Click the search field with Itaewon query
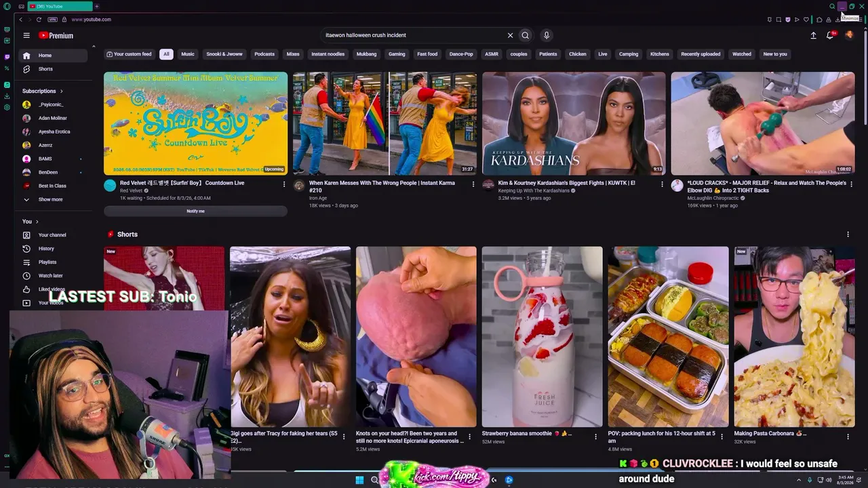This screenshot has height=488, width=868. pyautogui.click(x=414, y=35)
